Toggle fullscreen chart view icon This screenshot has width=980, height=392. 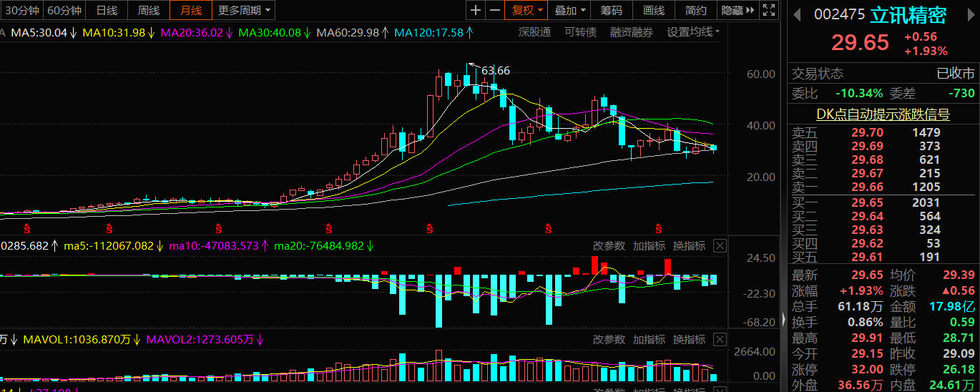769,10
